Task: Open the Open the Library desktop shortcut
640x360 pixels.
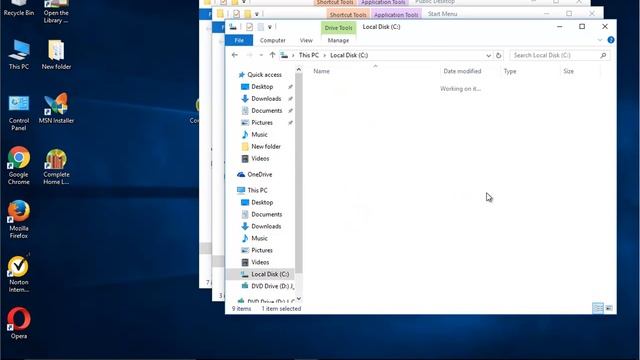Action: pos(56,11)
